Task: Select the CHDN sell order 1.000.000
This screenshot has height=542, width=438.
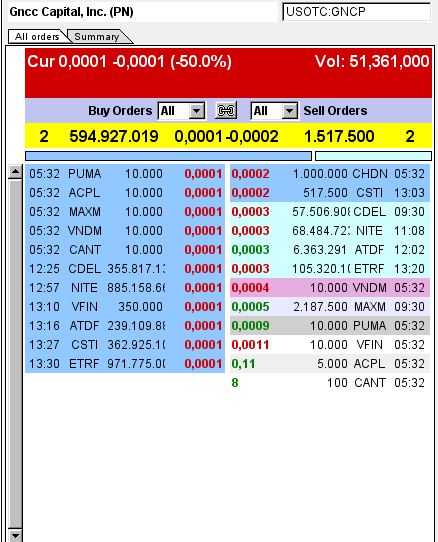Action: point(330,174)
